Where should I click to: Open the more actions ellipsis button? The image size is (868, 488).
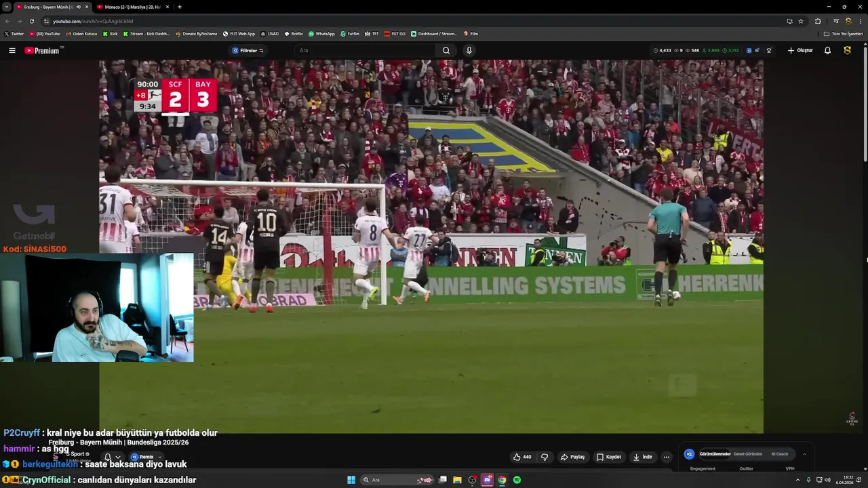pyautogui.click(x=667, y=457)
